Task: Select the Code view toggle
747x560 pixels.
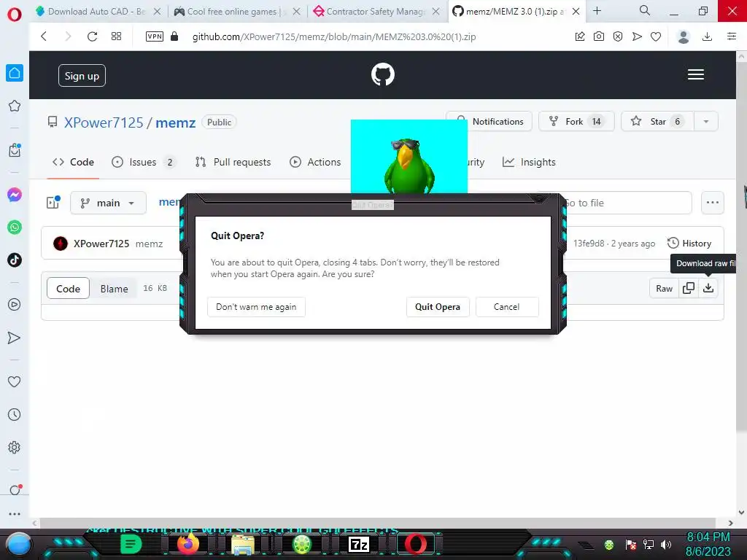Action: tap(68, 289)
